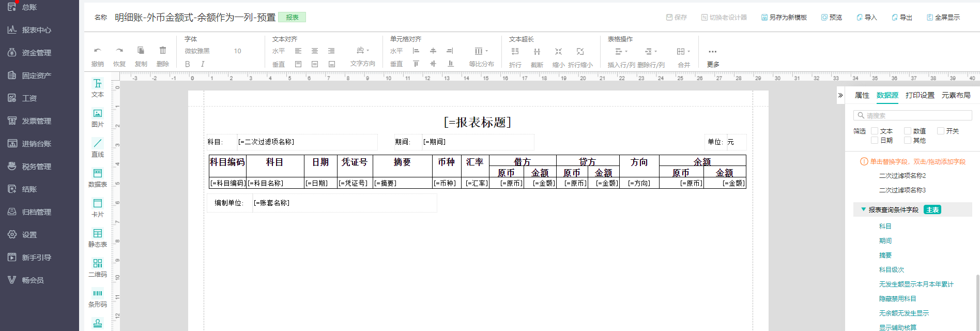Switch to the 元素布局 tab
The width and height of the screenshot is (980, 331).
pyautogui.click(x=956, y=95)
